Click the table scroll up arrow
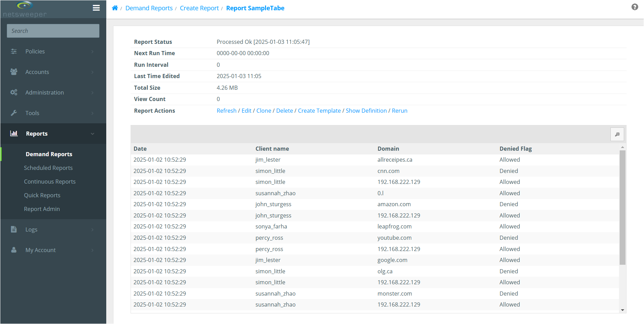The image size is (644, 324). 622,147
